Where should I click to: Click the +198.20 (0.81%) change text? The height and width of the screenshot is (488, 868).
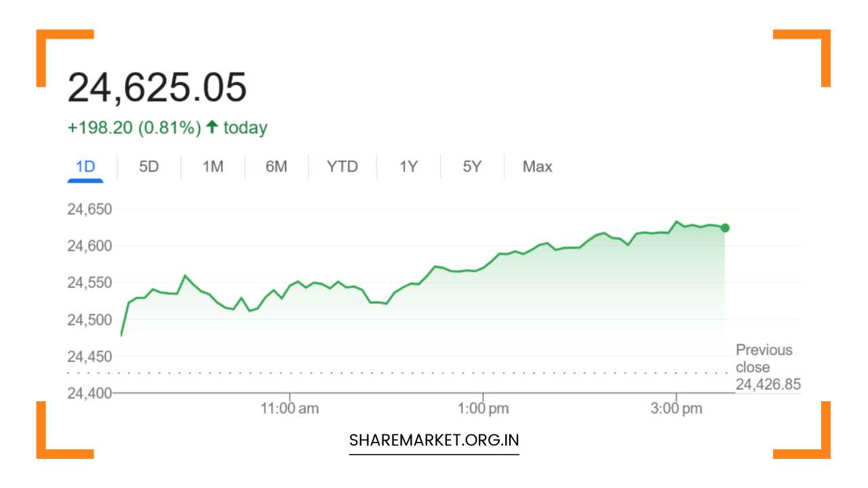pyautogui.click(x=133, y=127)
